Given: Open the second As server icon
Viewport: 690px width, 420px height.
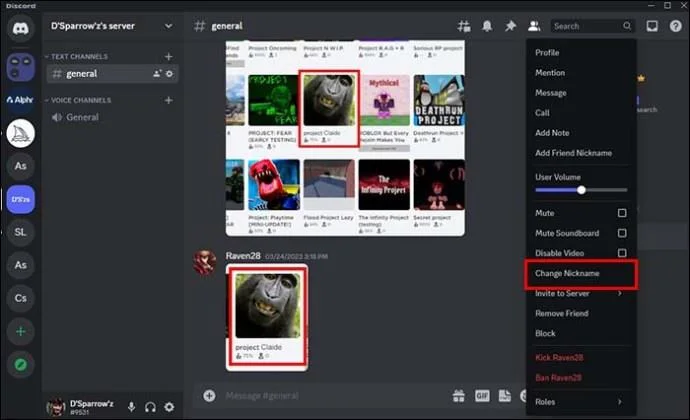Looking at the screenshot, I should click(x=20, y=265).
